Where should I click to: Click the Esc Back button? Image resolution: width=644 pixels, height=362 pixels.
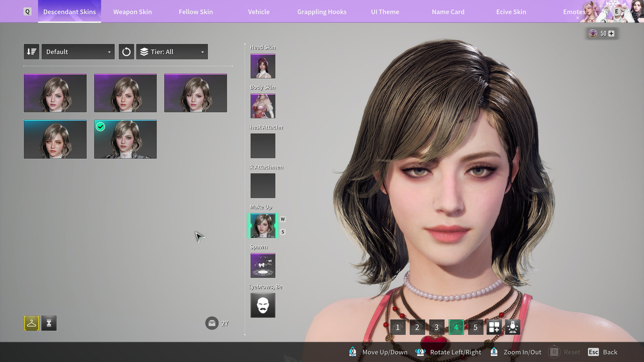[x=603, y=352]
